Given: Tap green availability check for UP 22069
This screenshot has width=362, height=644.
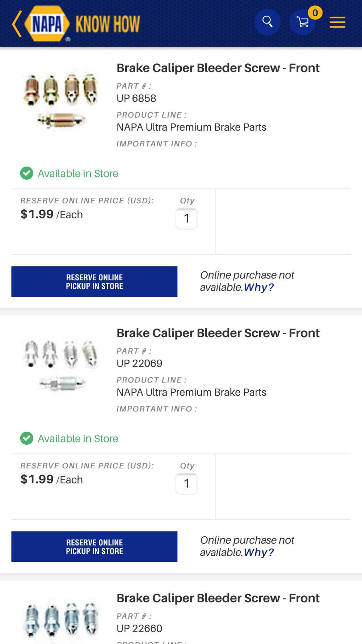Looking at the screenshot, I should click(27, 439).
